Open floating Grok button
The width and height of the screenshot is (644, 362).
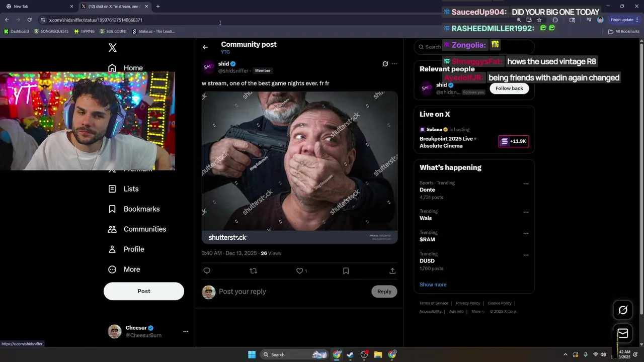[623, 310]
